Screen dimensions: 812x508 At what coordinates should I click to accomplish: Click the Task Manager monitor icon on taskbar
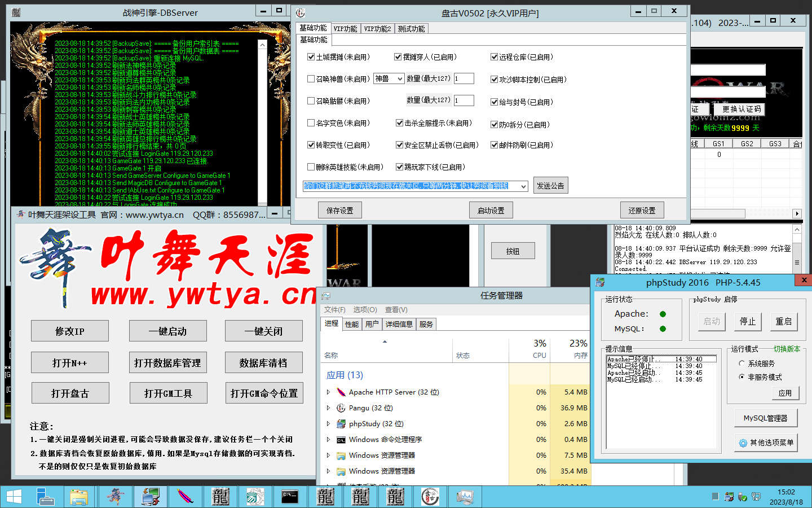click(x=465, y=497)
